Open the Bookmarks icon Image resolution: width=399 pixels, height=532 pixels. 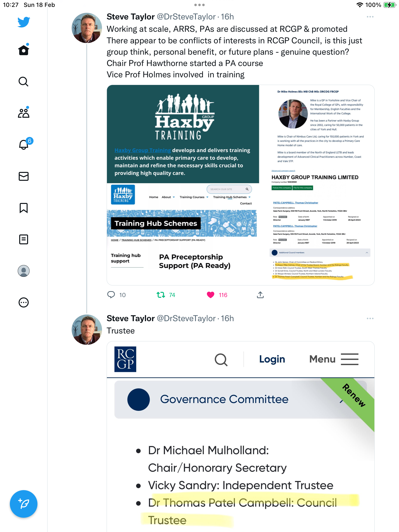tap(24, 208)
